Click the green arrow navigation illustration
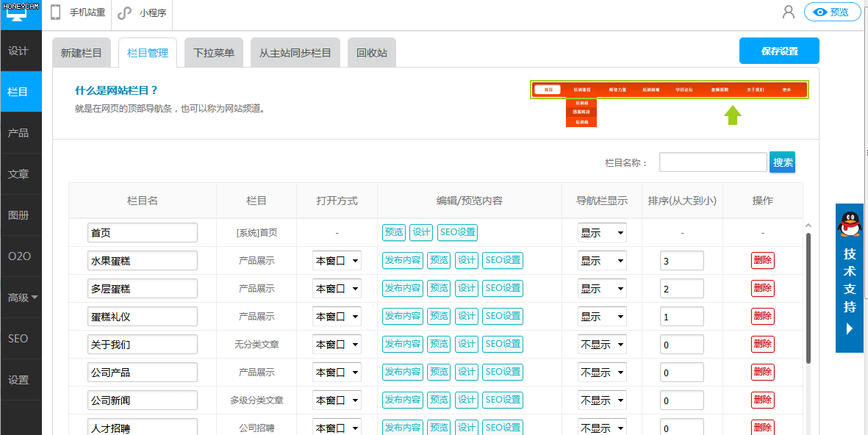The height and width of the screenshot is (435, 868). [732, 115]
